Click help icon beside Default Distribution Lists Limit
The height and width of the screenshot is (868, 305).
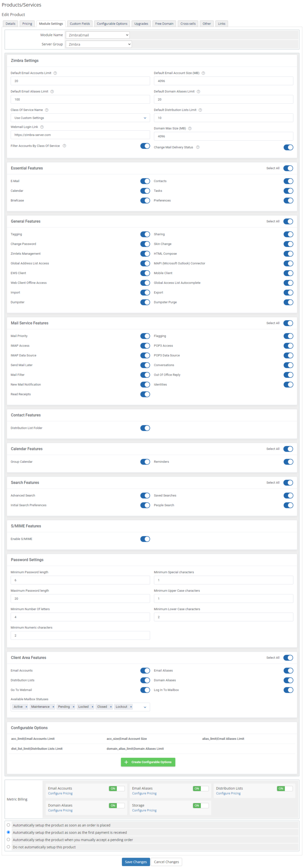coord(200,110)
